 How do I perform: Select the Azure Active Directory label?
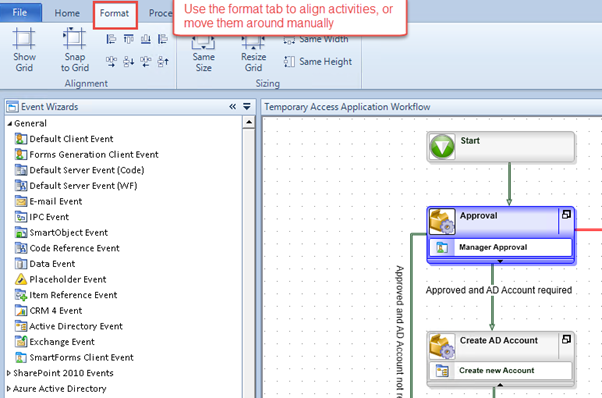[x=60, y=388]
